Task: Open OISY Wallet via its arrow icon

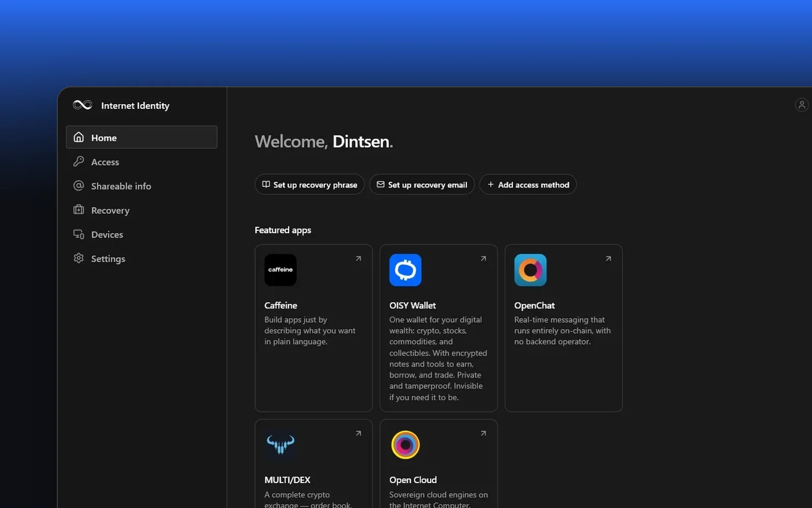Action: [x=483, y=259]
